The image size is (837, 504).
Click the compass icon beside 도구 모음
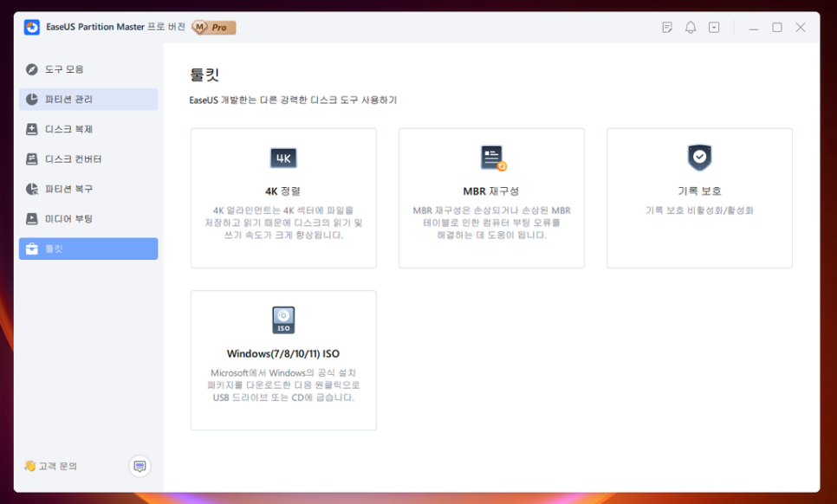point(32,69)
